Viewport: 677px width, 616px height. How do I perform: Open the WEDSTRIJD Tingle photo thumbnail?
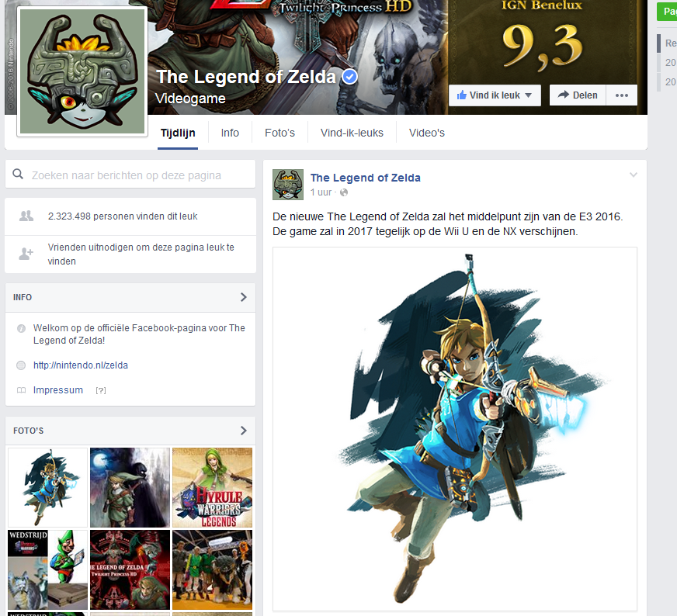pos(47,569)
